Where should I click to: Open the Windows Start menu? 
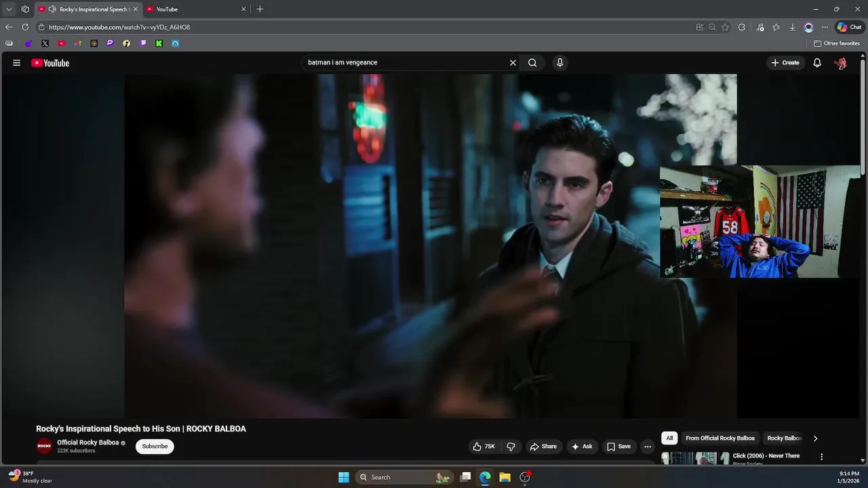tap(344, 477)
